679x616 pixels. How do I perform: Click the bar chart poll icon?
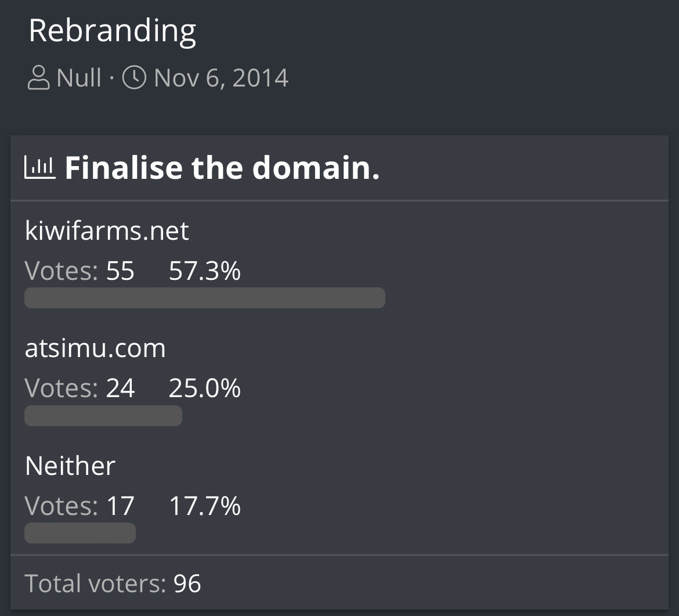pos(40,167)
